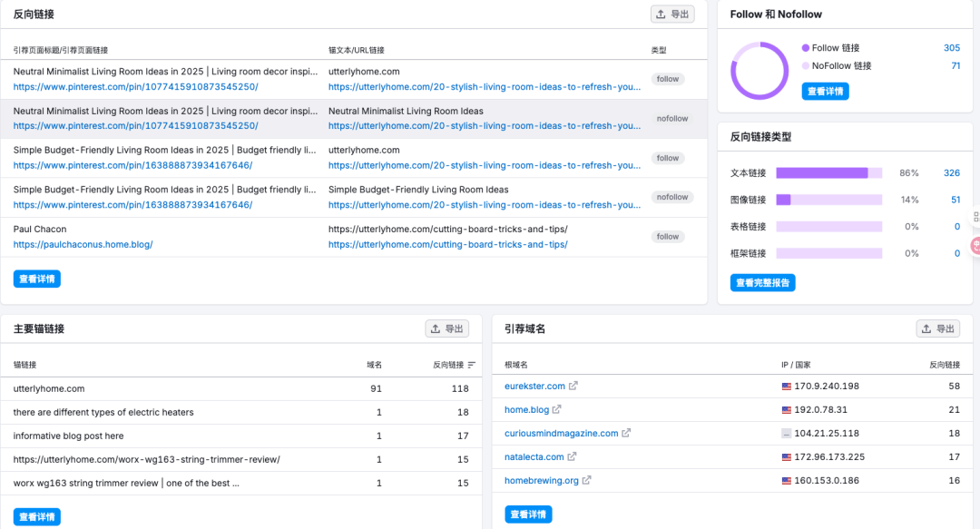
Task: Click the floating grid icon at right edge
Action: click(x=975, y=218)
